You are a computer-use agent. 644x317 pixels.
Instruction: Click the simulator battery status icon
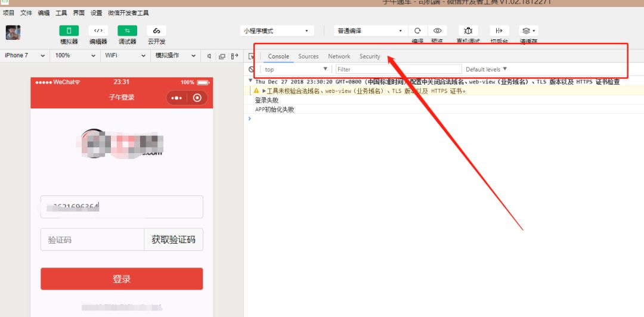203,82
